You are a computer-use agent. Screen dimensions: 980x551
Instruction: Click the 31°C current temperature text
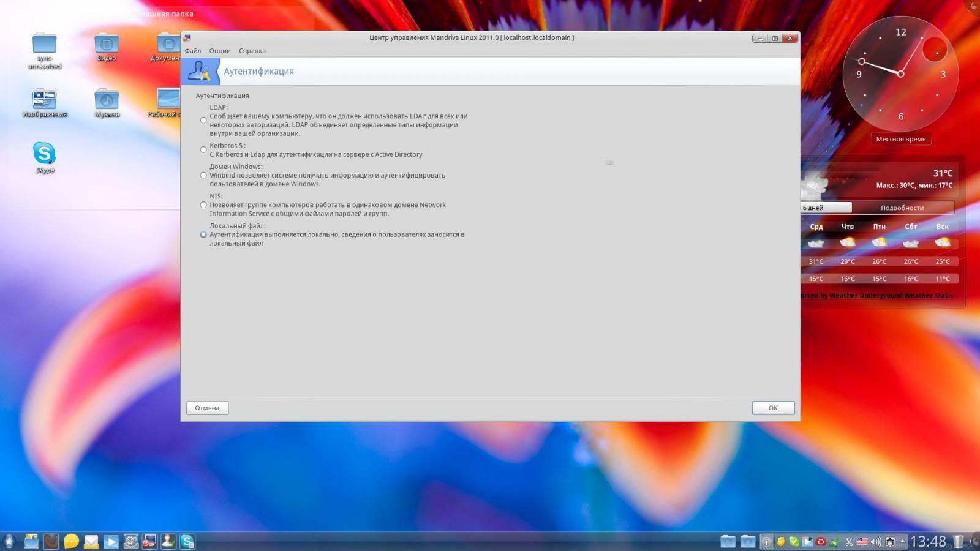[x=943, y=173]
